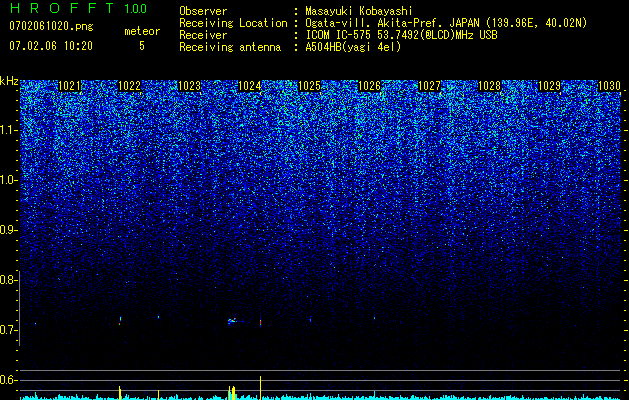Click the 'meteor' counter label
This screenshot has height=400, width=629.
click(x=142, y=31)
